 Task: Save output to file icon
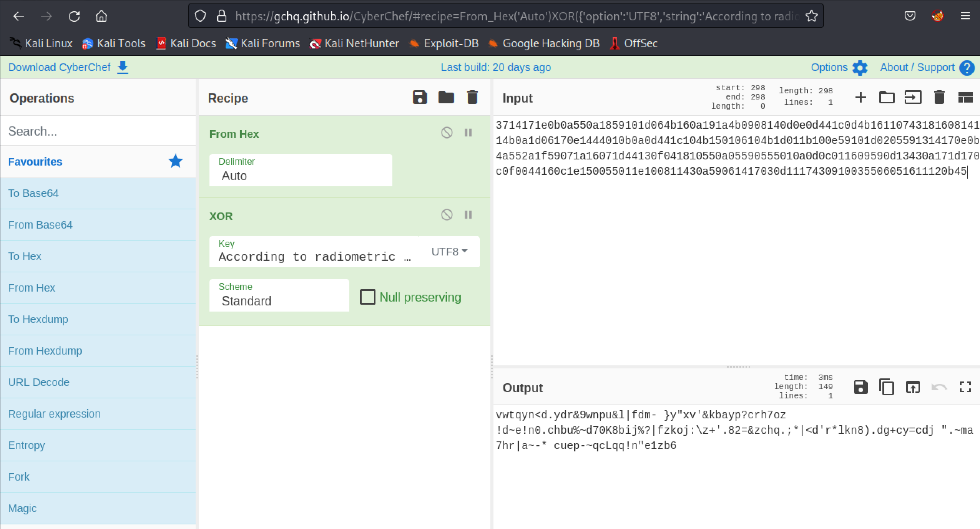click(x=860, y=387)
